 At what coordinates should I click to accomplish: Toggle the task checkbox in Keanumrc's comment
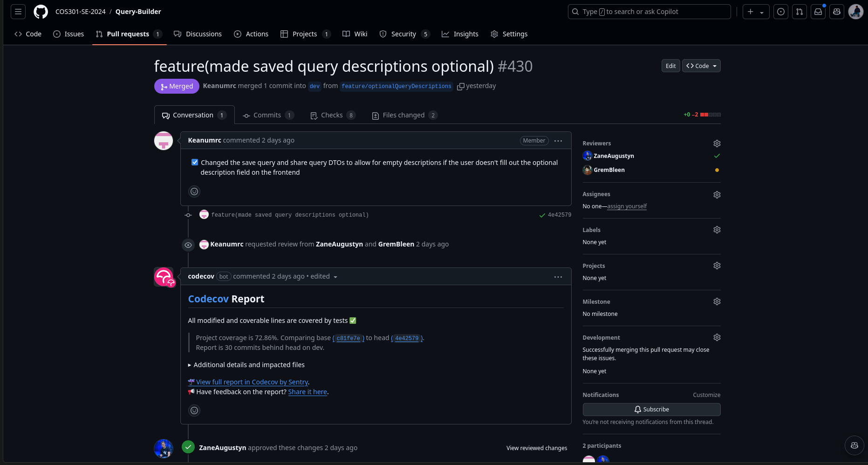[x=195, y=162]
